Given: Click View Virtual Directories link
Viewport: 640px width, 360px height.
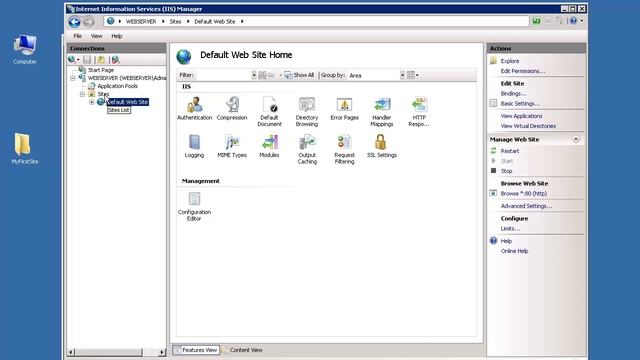Looking at the screenshot, I should point(528,126).
